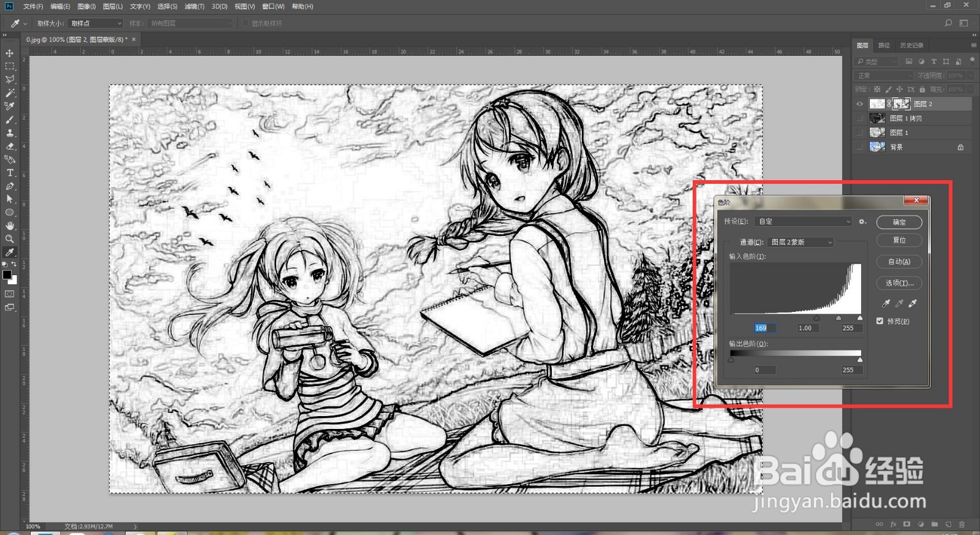
Task: Select the Hand tool
Action: [x=10, y=226]
